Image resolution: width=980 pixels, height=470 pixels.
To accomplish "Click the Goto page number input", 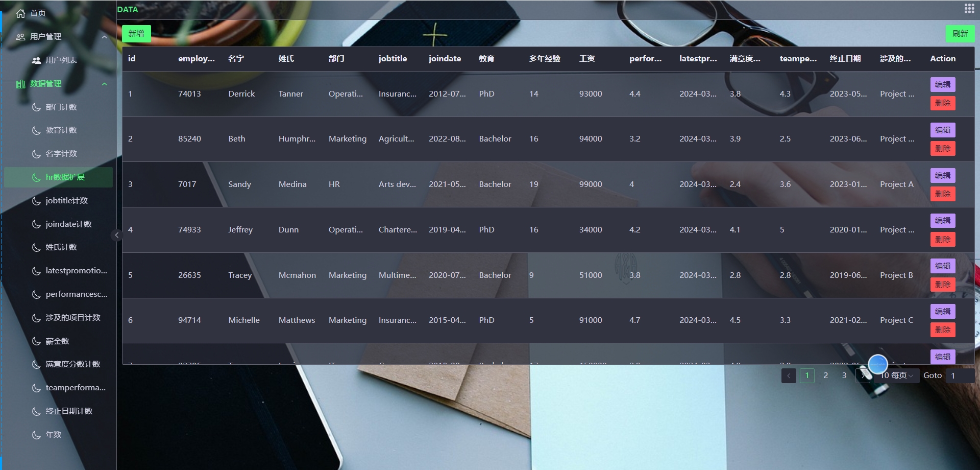I will (x=960, y=375).
